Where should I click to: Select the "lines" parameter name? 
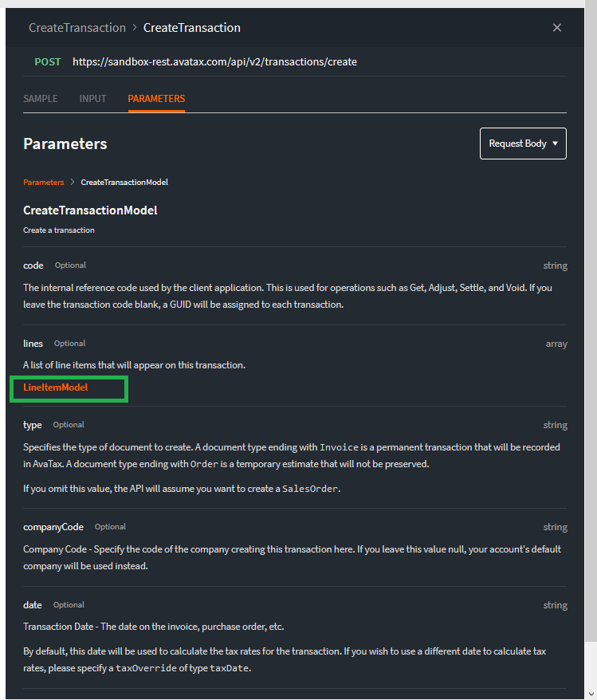click(x=33, y=344)
